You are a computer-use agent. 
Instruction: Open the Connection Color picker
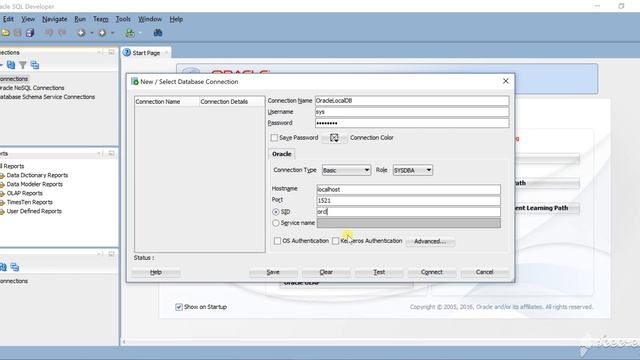pos(334,138)
